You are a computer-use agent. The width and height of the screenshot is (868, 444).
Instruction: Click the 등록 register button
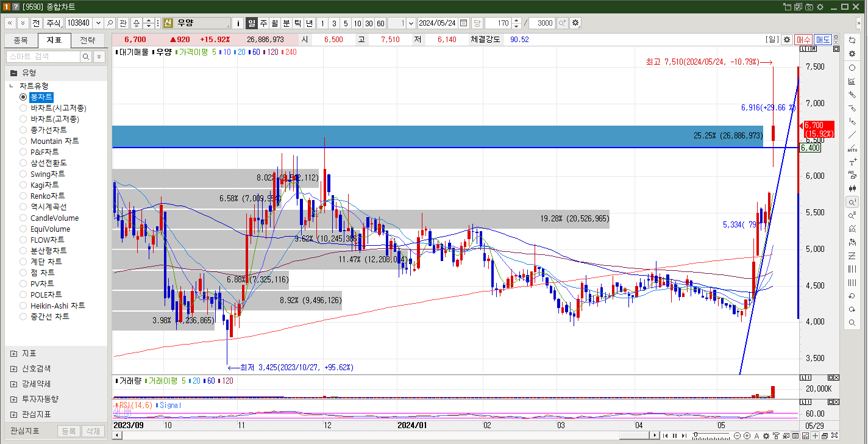pyautogui.click(x=68, y=431)
